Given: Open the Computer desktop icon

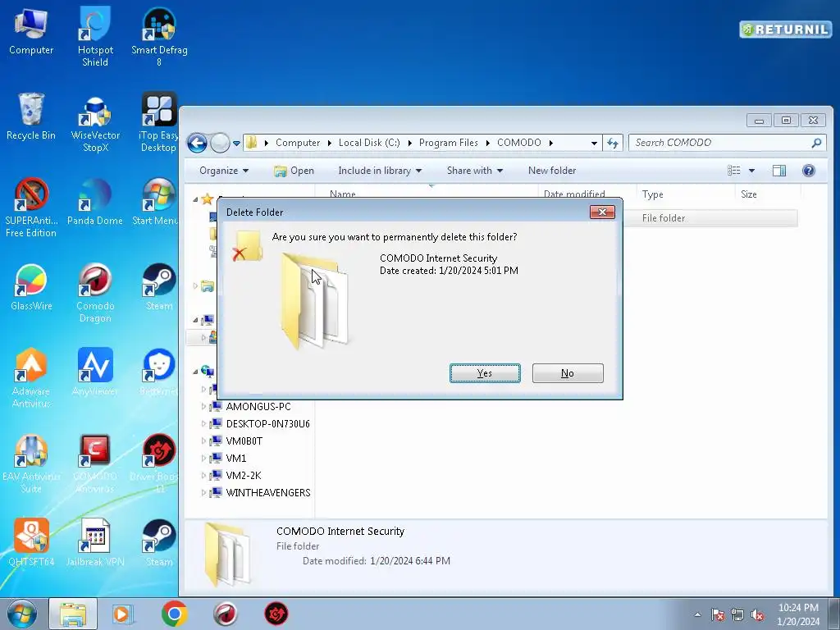Looking at the screenshot, I should tap(31, 32).
